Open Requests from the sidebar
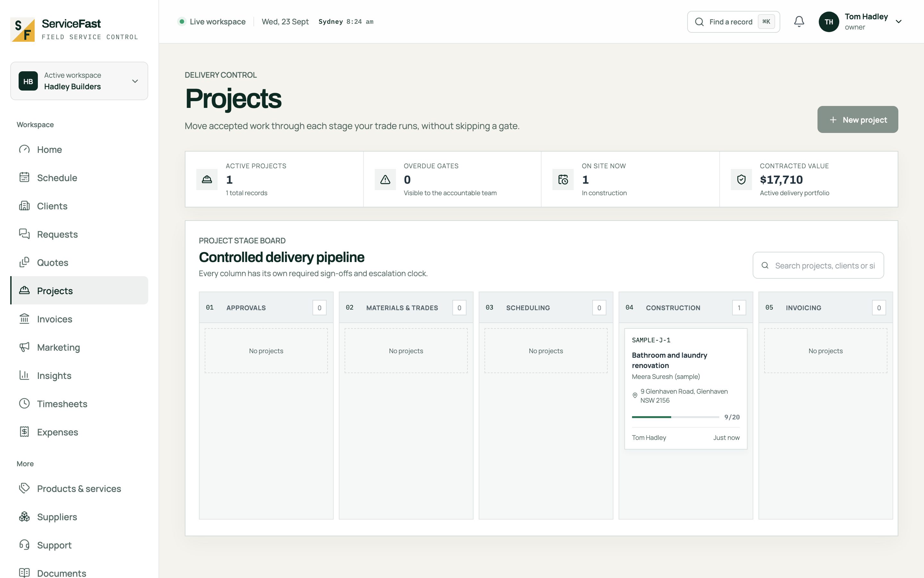Viewport: 924px width, 578px height. point(79,234)
